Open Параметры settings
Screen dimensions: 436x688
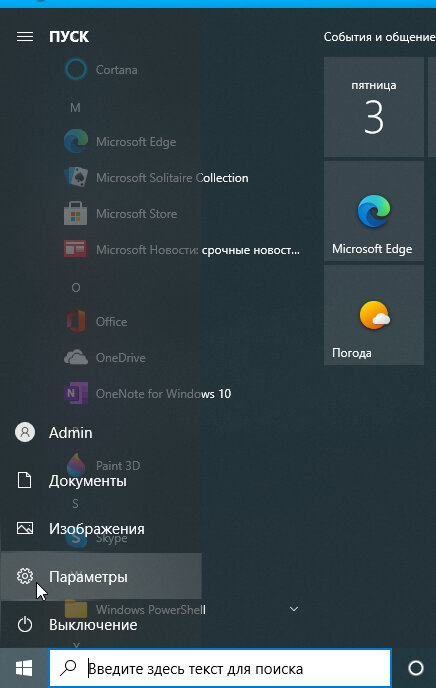click(101, 576)
